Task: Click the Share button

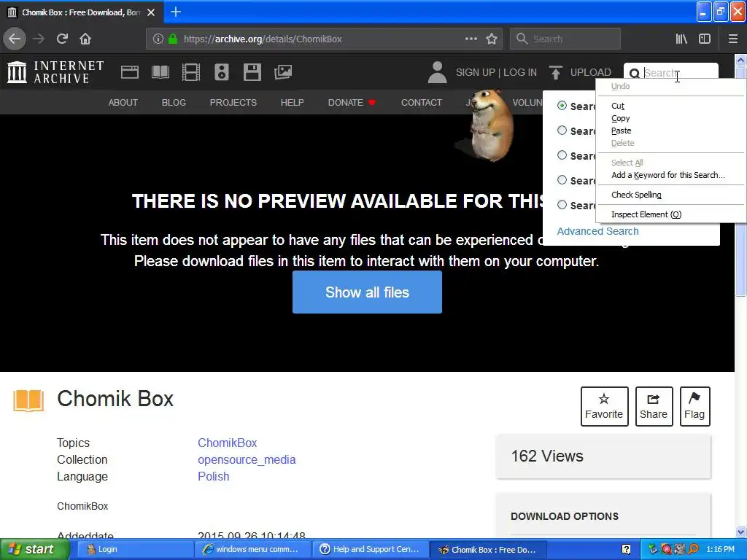Action: pos(654,406)
